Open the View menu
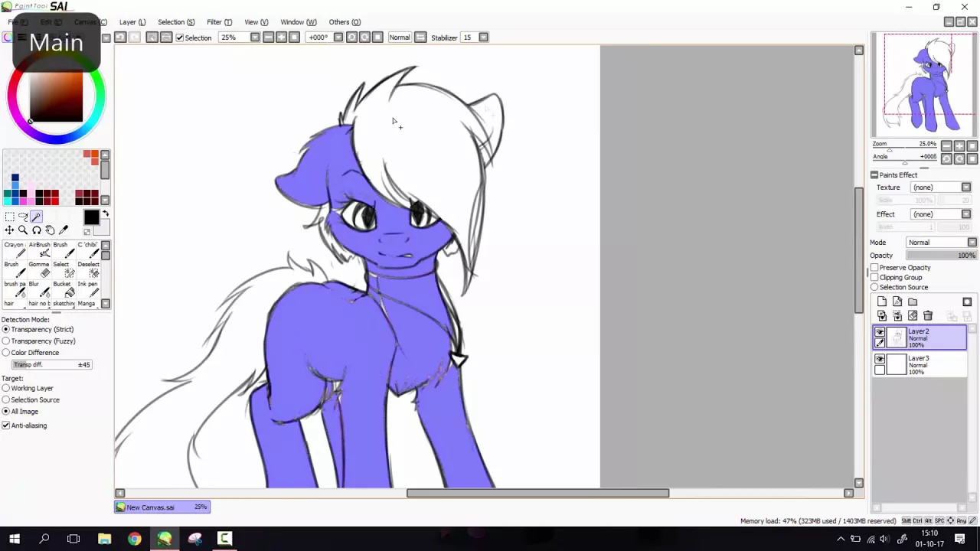Viewport: 980px width, 551px height. (x=256, y=22)
